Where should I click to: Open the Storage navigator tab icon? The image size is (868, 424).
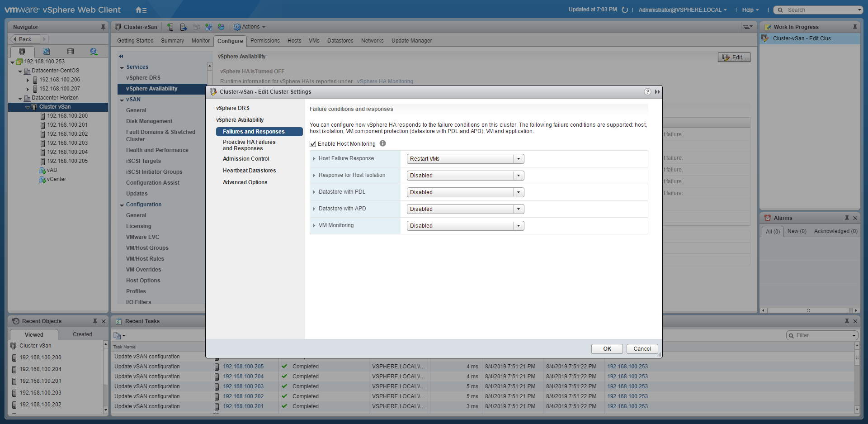(x=70, y=52)
